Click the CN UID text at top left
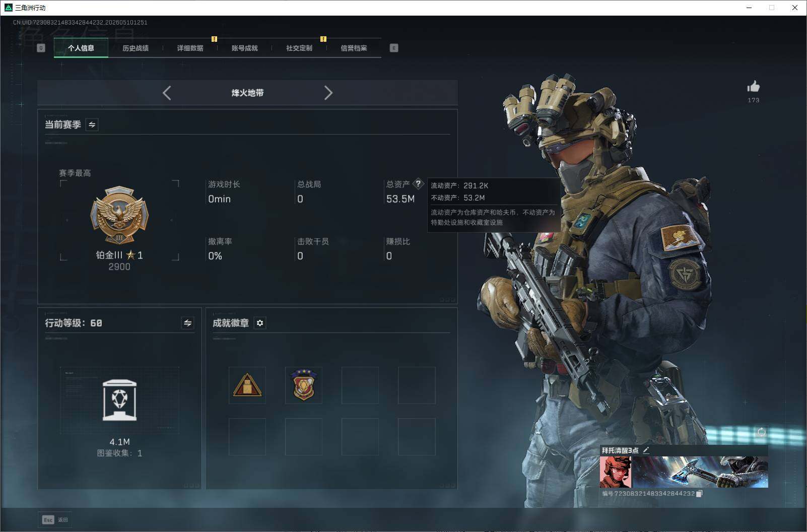 point(80,22)
